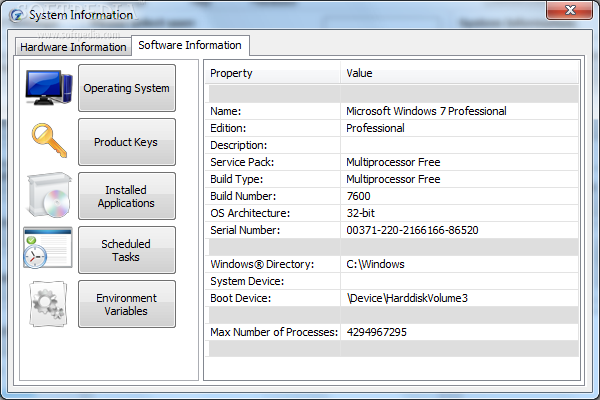Select 'Max Number of Processes:' row label
This screenshot has height=400, width=600.
(274, 332)
